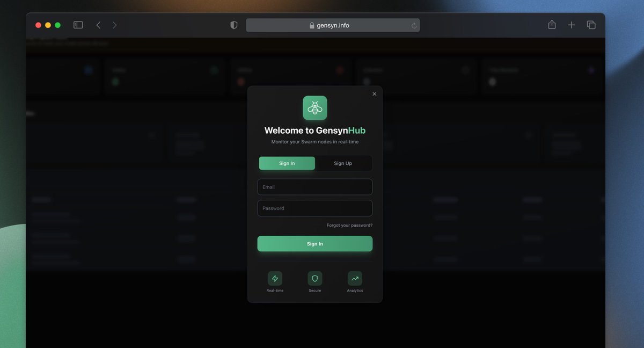
Task: Click the Secure label text
Action: click(x=315, y=291)
